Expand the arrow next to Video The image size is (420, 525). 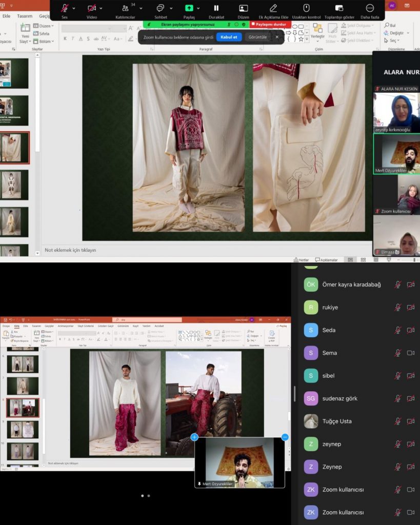pyautogui.click(x=101, y=8)
